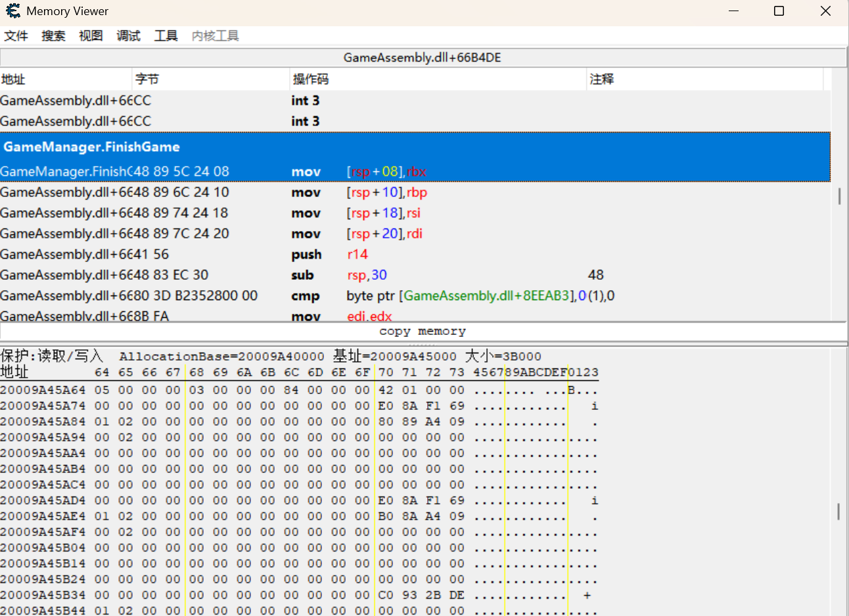Image resolution: width=849 pixels, height=616 pixels.
Task: Click hex row address 20009A45A94
Action: [x=43, y=437]
